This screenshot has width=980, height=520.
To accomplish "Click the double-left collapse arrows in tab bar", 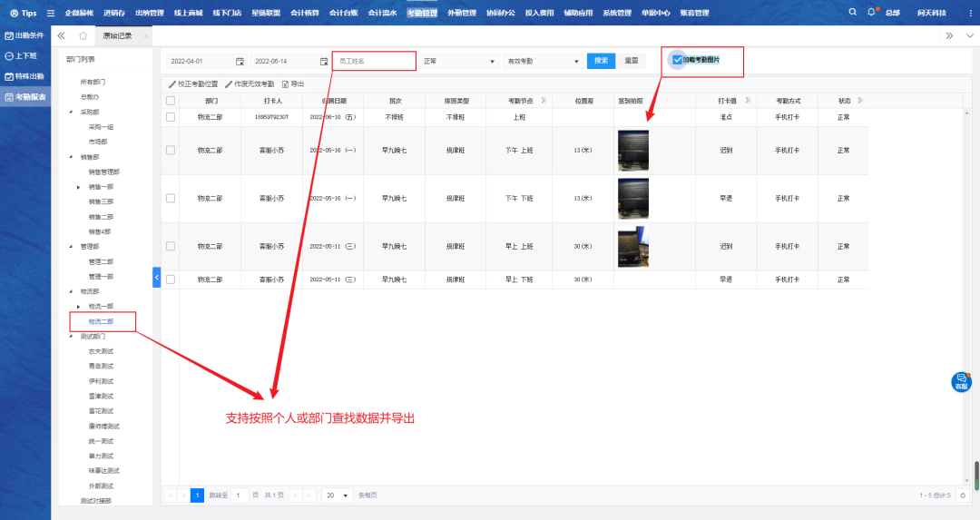I will pos(61,35).
